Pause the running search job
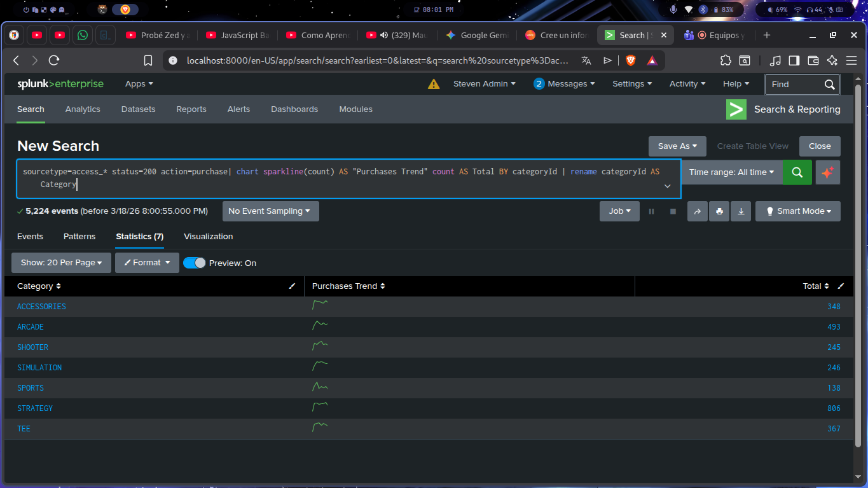Screen dimensions: 868x488 (x=651, y=211)
